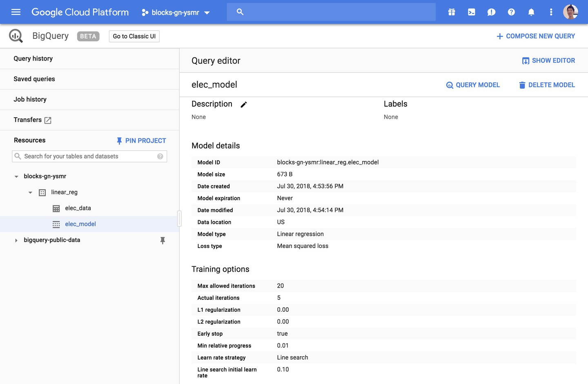Image resolution: width=588 pixels, height=384 pixels.
Task: Click the pin icon beside PIN PROJECT
Action: 119,141
